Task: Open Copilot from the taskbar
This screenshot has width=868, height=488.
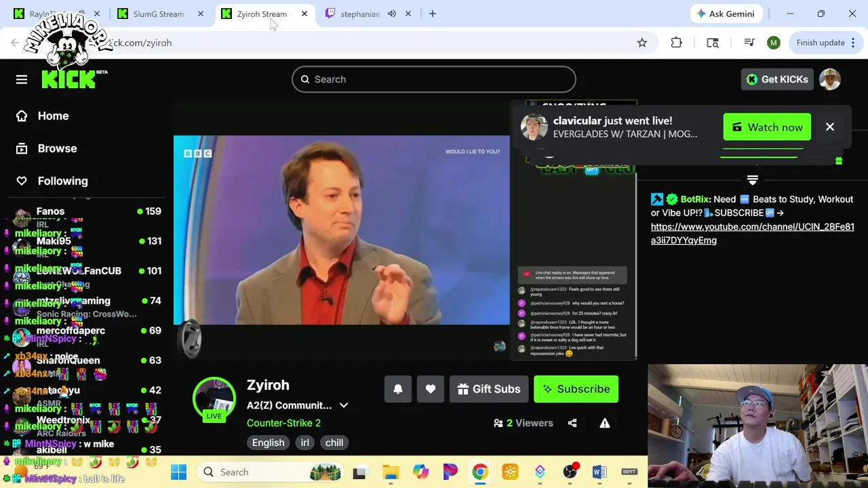Action: pyautogui.click(x=420, y=472)
